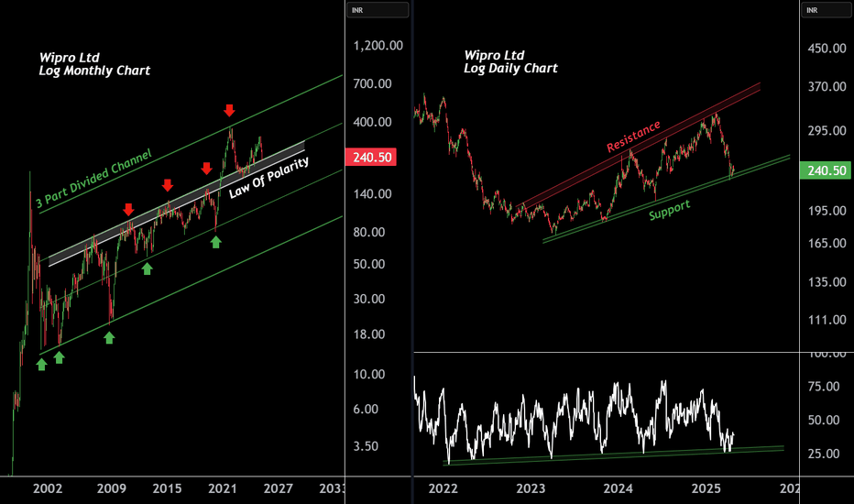Click the 1,200.00 price scale value
854x504 pixels.
pos(378,46)
